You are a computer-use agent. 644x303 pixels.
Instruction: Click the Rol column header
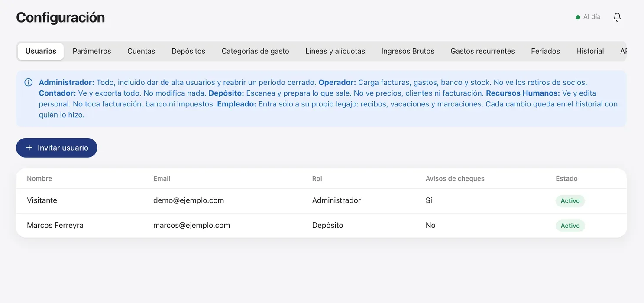tap(317, 178)
